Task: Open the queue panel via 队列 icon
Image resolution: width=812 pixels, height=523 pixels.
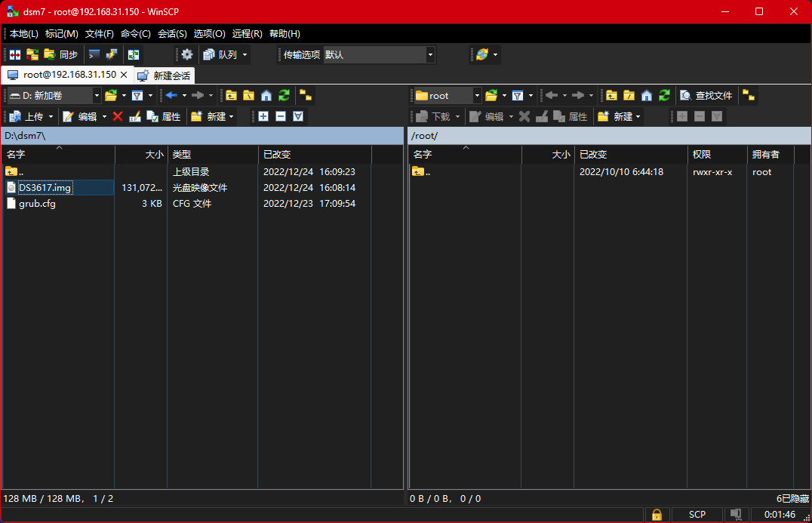Action: [x=219, y=54]
